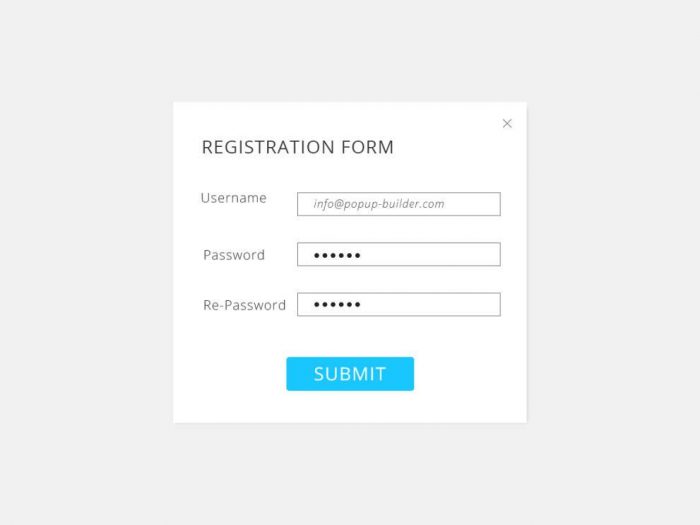
Task: Select the Re-Password input field
Action: 398,305
